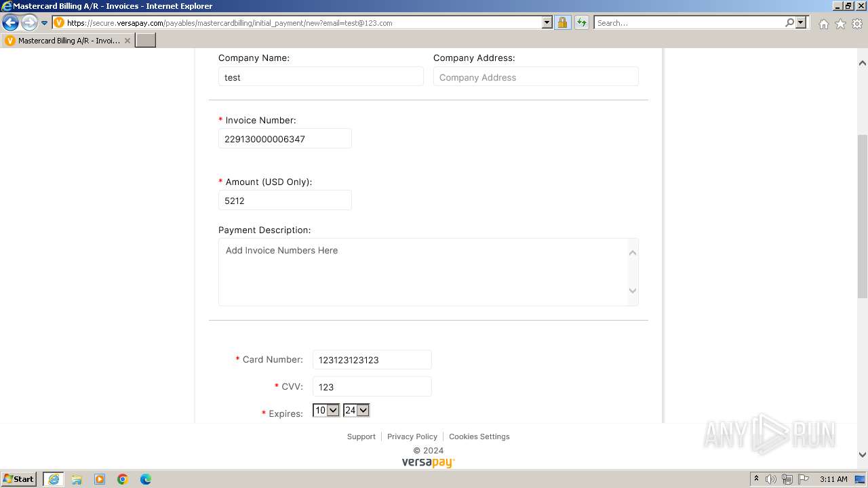The width and height of the screenshot is (868, 488).
Task: Open the expiry month dropdown showing 10
Action: [325, 410]
